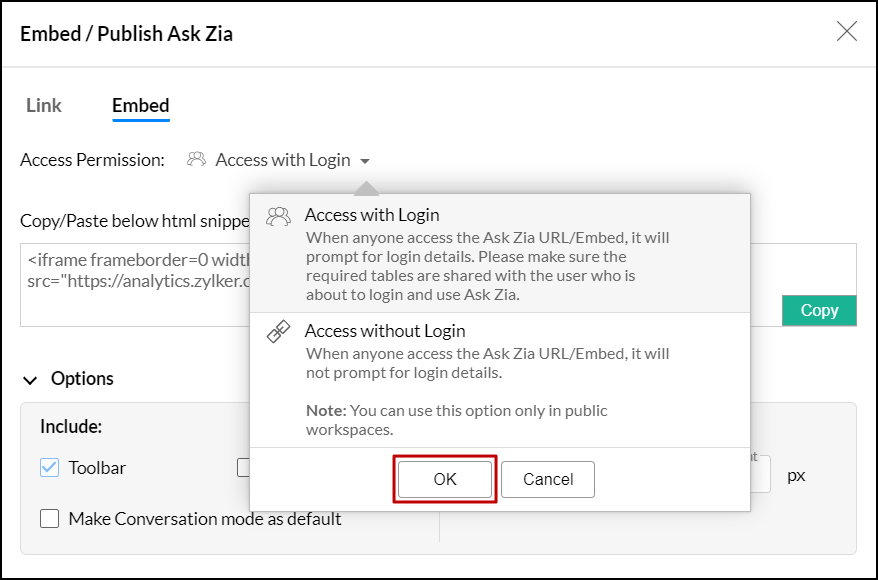The height and width of the screenshot is (580, 878).
Task: Enable Make Conversation mode as default
Action: [50, 519]
